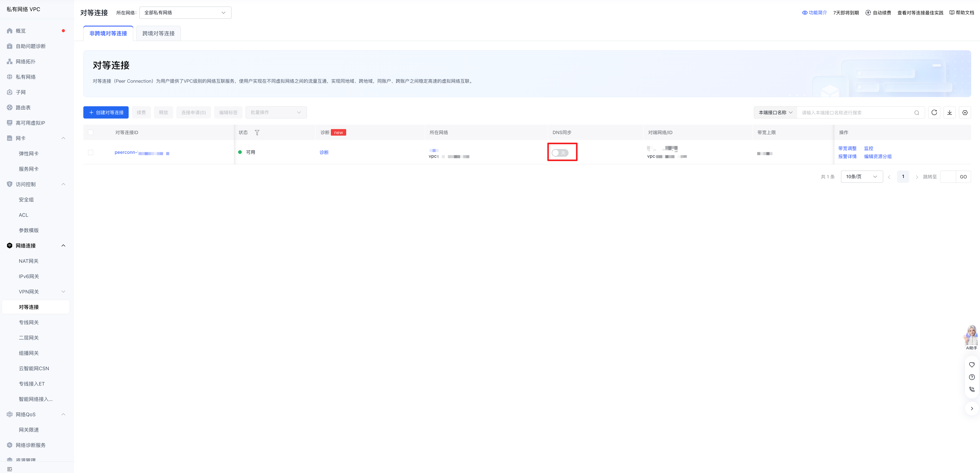
Task: Click 7天即将到期 at top right
Action: tap(846, 12)
